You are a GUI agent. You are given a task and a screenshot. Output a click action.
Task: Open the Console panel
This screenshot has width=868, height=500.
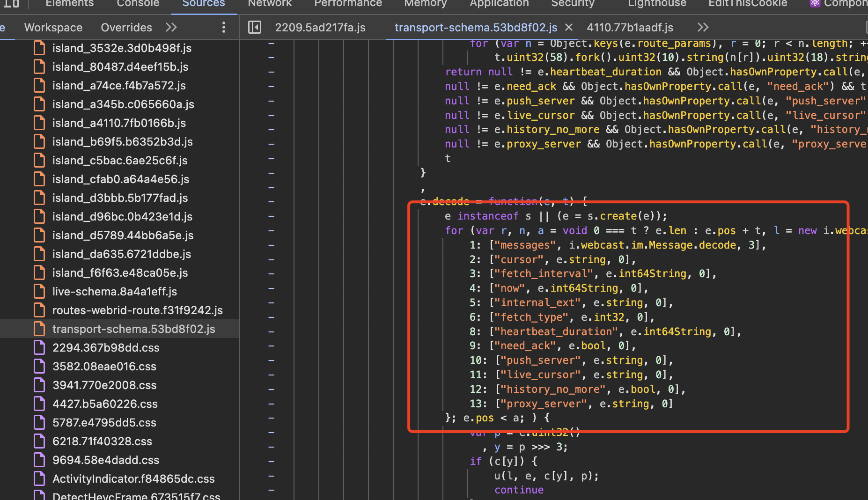pyautogui.click(x=138, y=4)
